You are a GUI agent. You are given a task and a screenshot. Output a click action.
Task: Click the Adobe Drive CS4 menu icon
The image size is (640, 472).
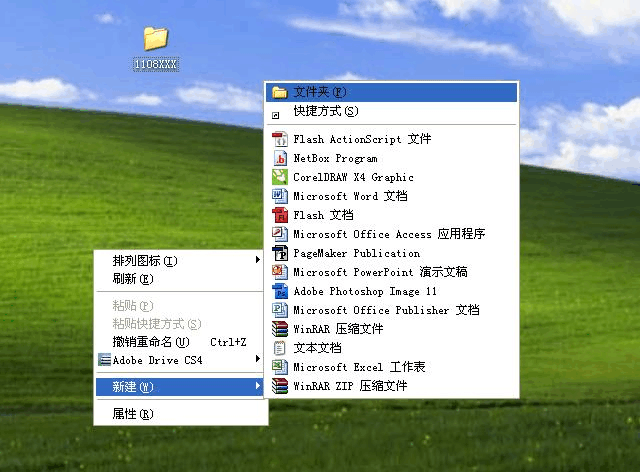(104, 360)
